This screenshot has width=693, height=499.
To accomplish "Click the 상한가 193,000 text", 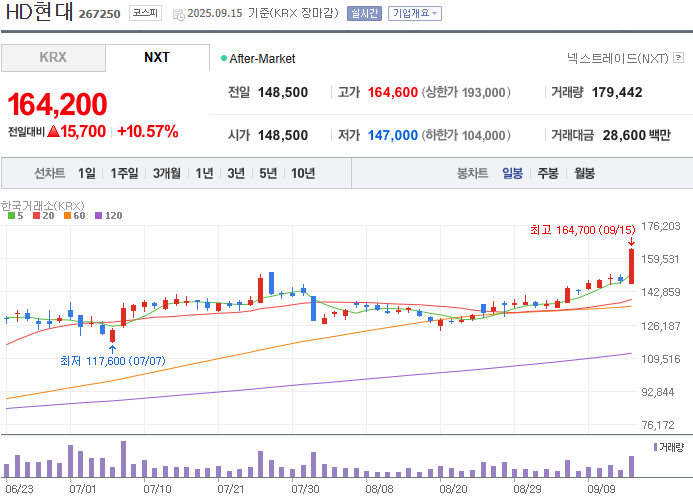I will tap(466, 92).
